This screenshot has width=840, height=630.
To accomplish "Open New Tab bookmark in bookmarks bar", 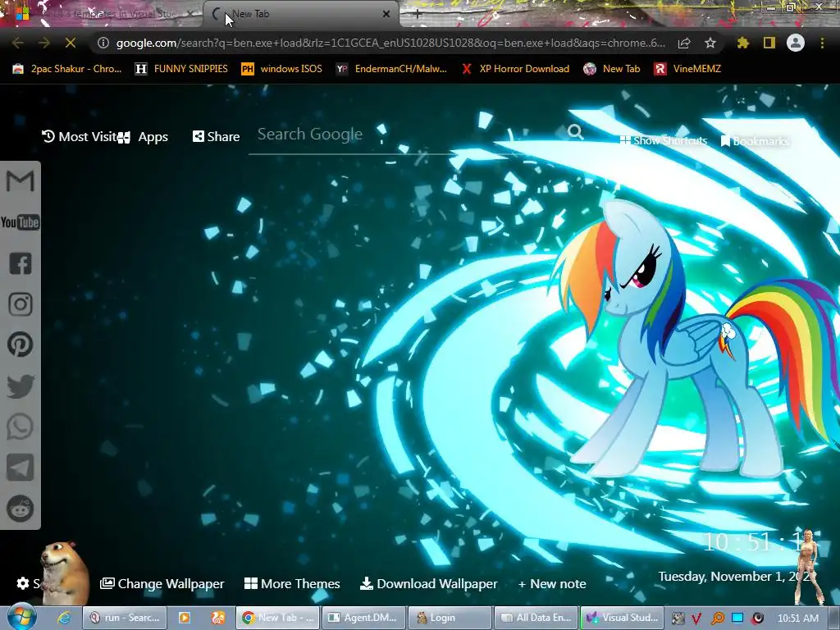I will pos(612,69).
